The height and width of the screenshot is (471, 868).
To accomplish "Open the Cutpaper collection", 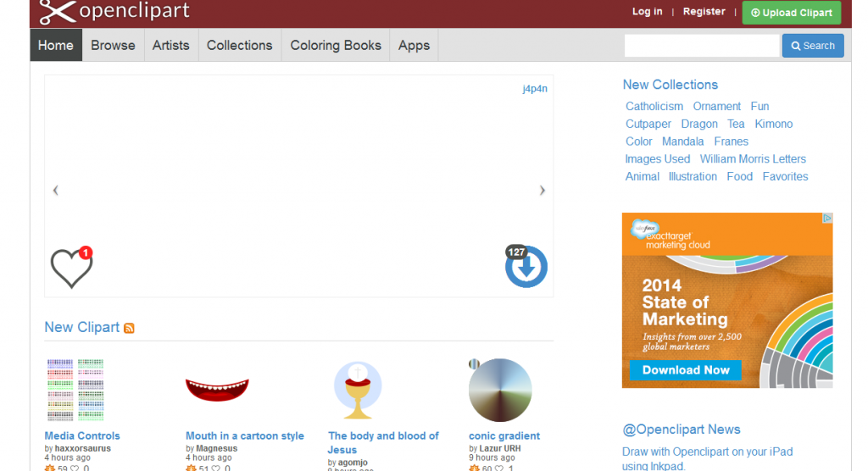I will pos(648,124).
